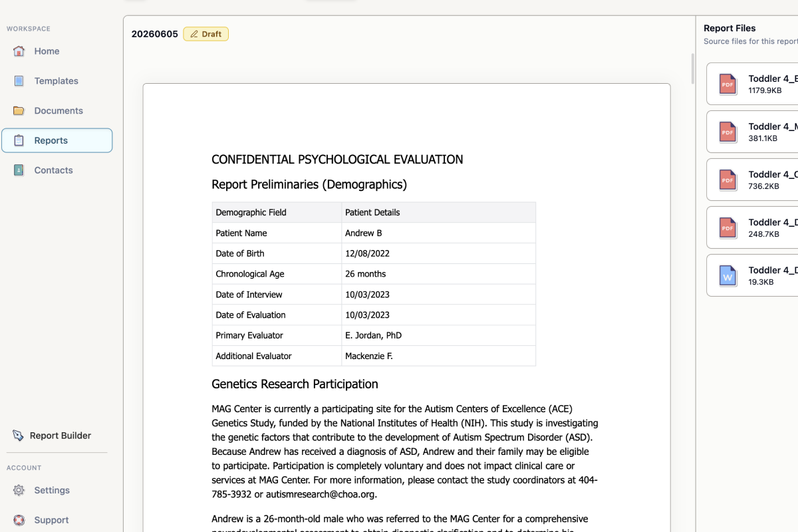
Task: Click the Genetics Research Participation heading
Action: click(x=295, y=384)
